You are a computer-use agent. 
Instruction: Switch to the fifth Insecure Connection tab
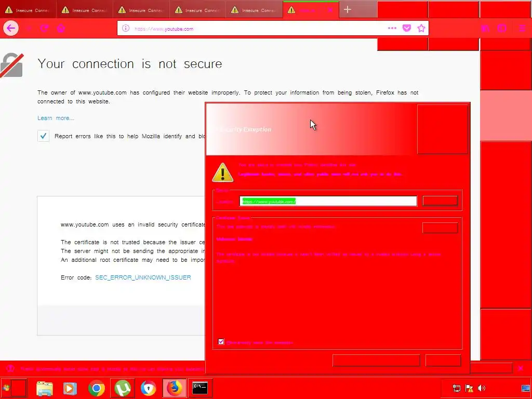255,10
